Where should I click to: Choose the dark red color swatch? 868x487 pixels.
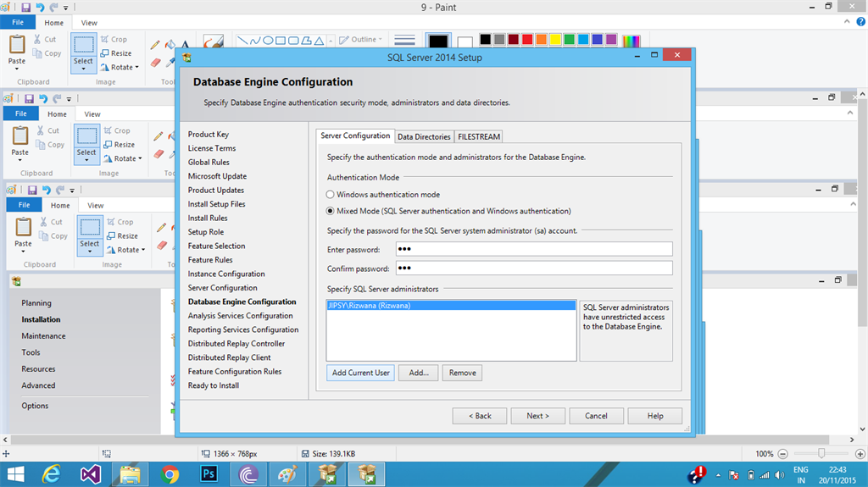tap(513, 39)
